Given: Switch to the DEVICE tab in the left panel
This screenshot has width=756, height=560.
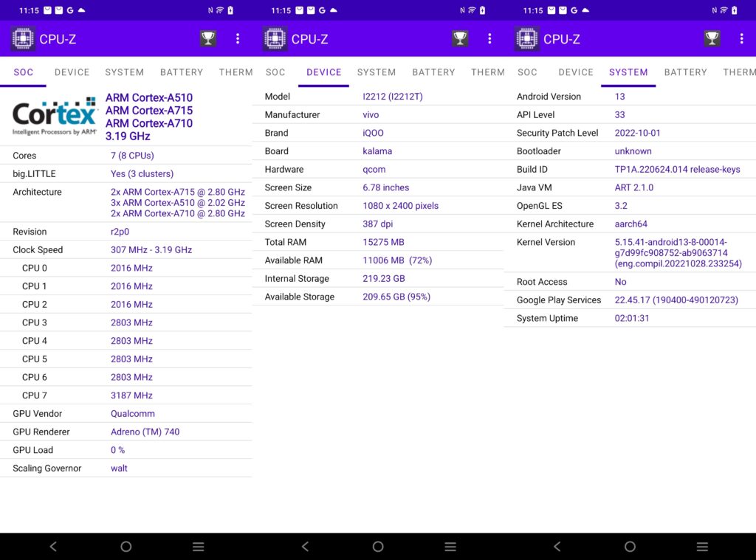Looking at the screenshot, I should click(72, 72).
